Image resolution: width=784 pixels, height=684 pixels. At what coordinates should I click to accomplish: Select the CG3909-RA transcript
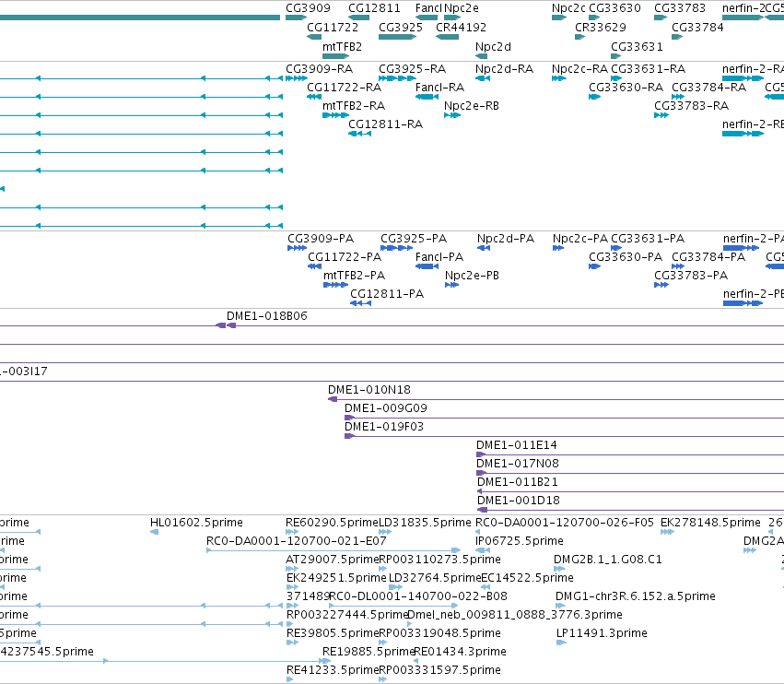coord(296,78)
